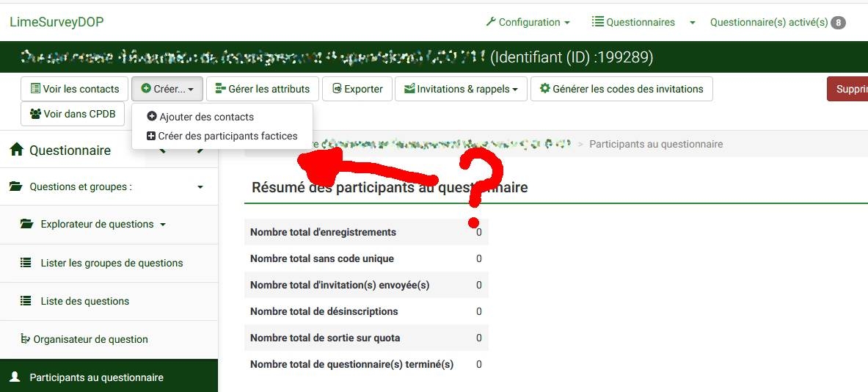Open Voir dans CPDB
868x392 pixels.
pos(73,114)
